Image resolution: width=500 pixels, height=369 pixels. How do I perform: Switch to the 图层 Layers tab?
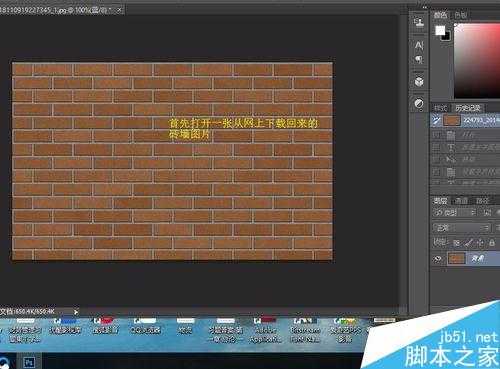point(441,201)
